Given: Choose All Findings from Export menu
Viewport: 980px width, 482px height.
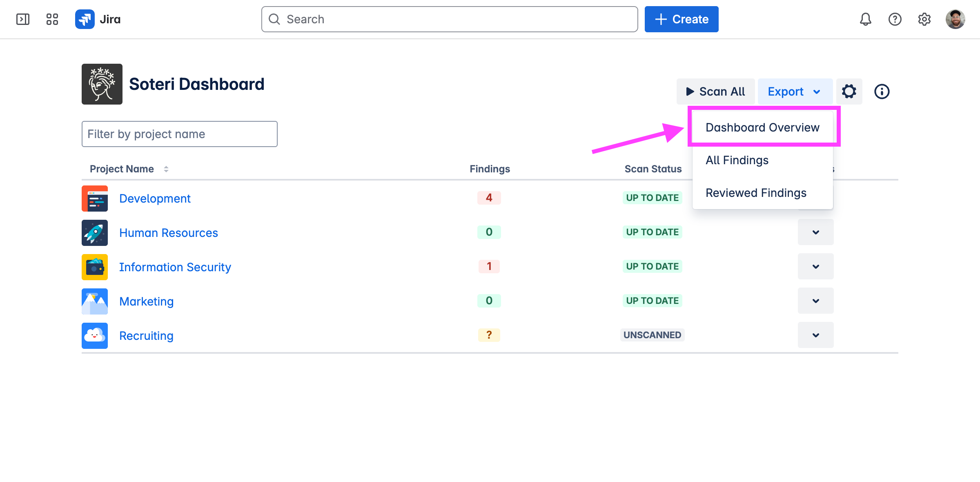Looking at the screenshot, I should [x=737, y=160].
